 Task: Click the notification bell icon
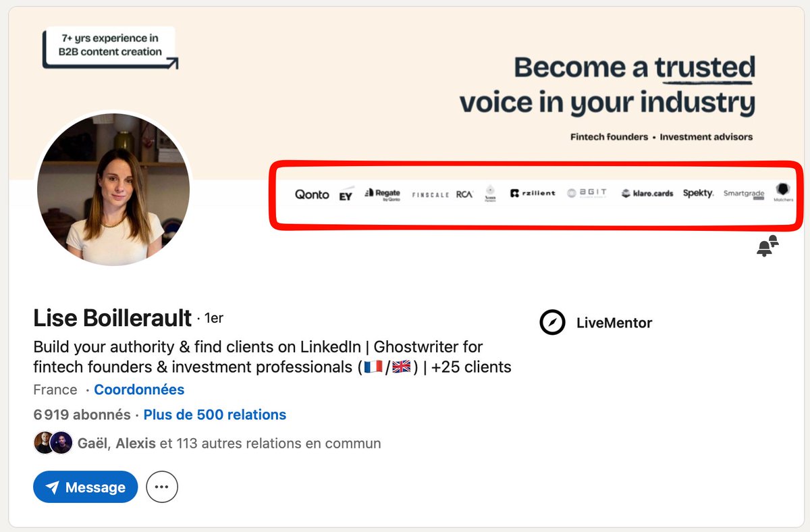coord(767,246)
